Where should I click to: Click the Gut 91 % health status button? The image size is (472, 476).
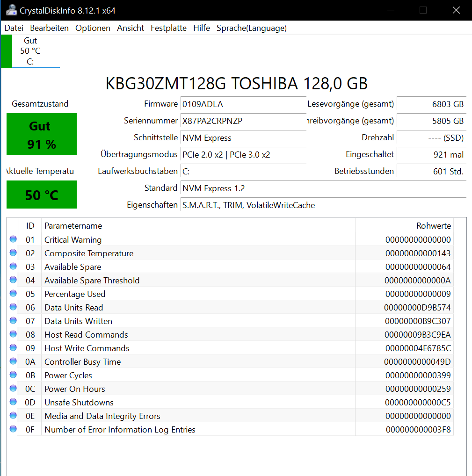(42, 134)
